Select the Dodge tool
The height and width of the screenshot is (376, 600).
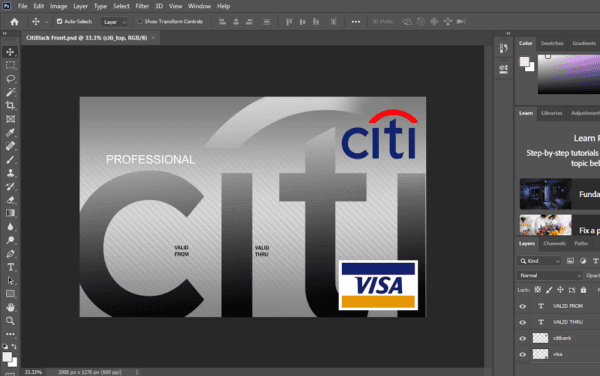pos(10,240)
